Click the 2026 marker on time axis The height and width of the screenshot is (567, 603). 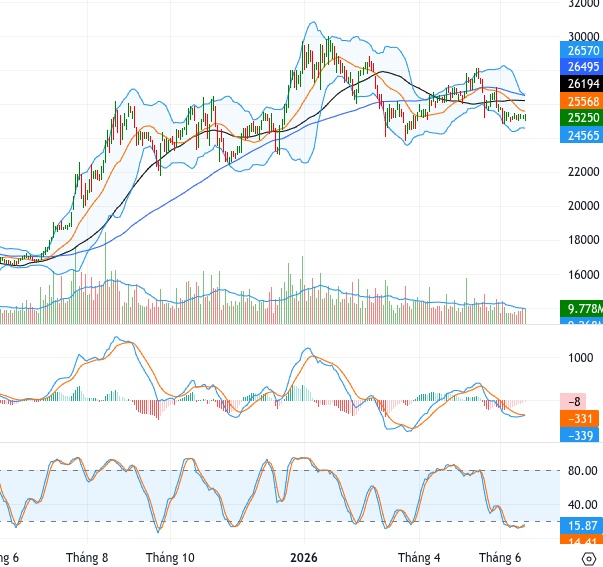pos(304,557)
